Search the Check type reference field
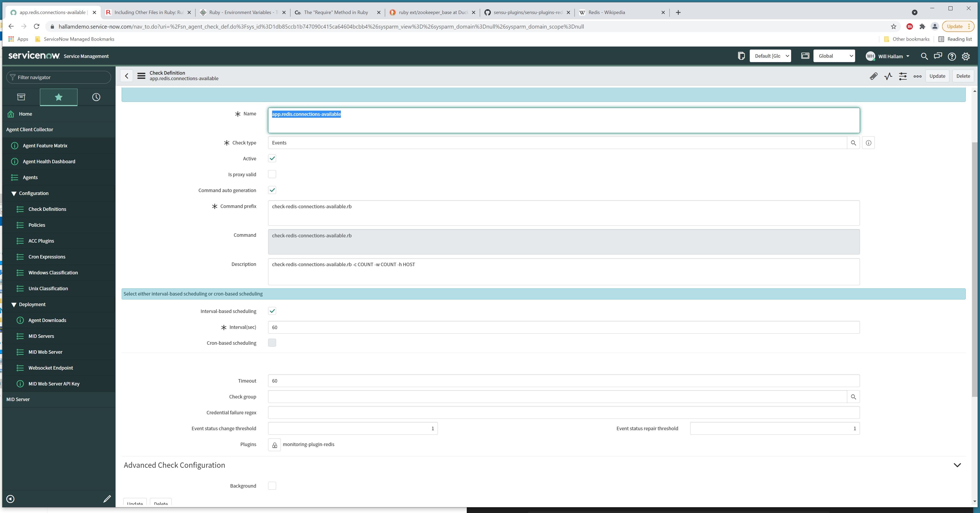This screenshot has height=513, width=980. point(854,143)
